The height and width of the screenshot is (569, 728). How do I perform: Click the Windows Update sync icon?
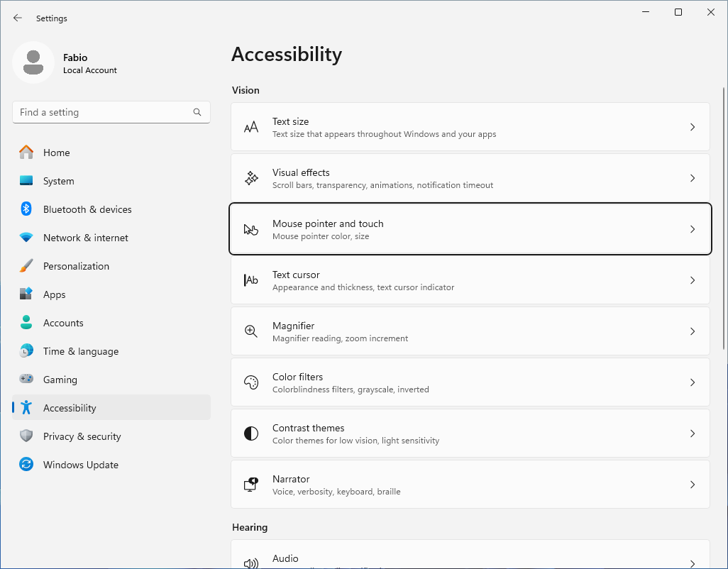pos(26,464)
